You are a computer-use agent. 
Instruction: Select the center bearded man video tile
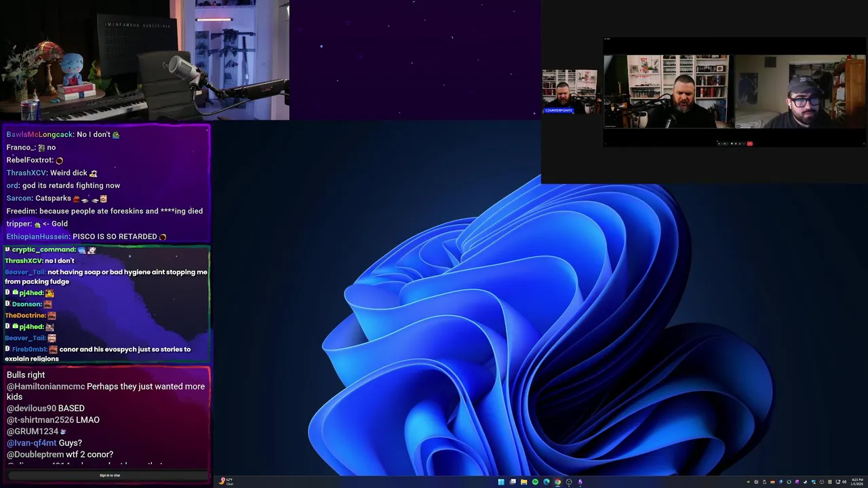coord(667,91)
